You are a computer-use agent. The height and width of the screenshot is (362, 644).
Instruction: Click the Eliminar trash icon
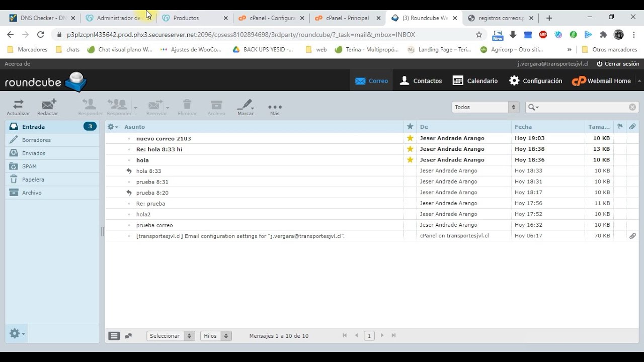[x=187, y=107]
